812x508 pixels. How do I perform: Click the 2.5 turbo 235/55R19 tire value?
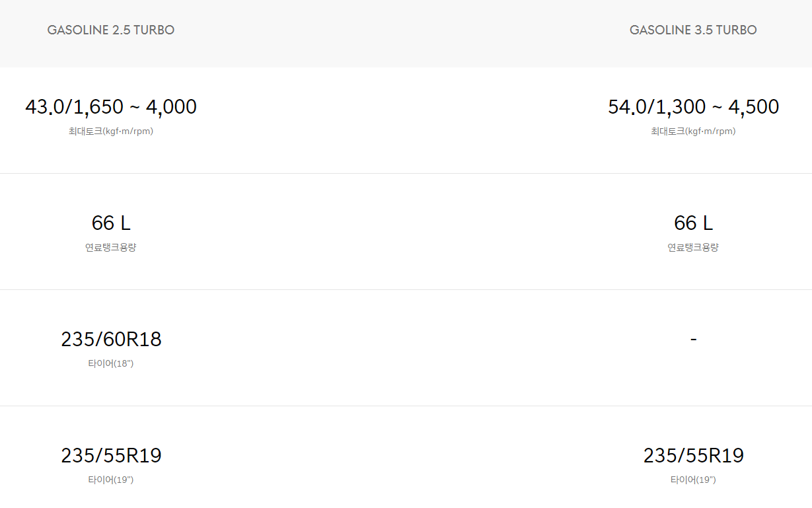point(111,455)
